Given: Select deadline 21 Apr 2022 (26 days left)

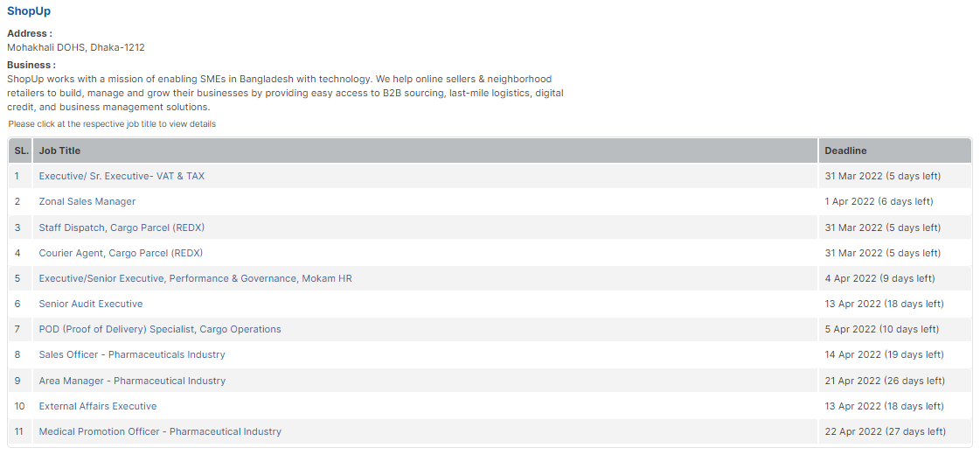Looking at the screenshot, I should (x=885, y=381).
